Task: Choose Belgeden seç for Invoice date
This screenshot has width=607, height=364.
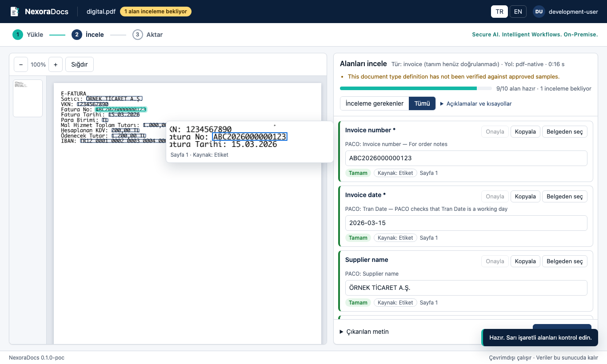Action: coord(565,196)
